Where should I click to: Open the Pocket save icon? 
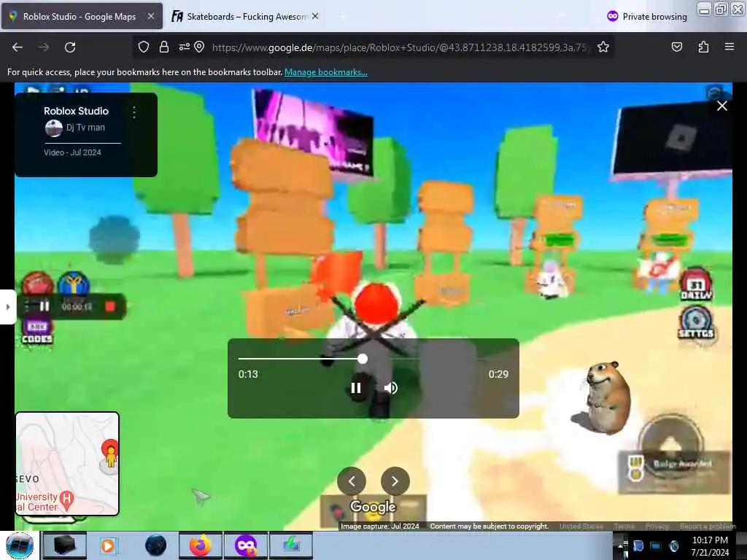(676, 47)
